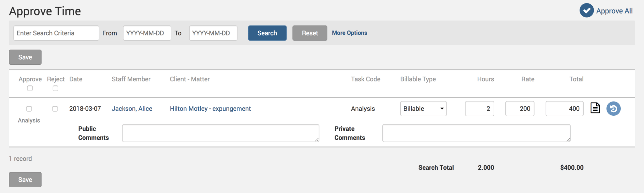Focus the Enter Search Criteria field
The image size is (644, 193).
56,33
